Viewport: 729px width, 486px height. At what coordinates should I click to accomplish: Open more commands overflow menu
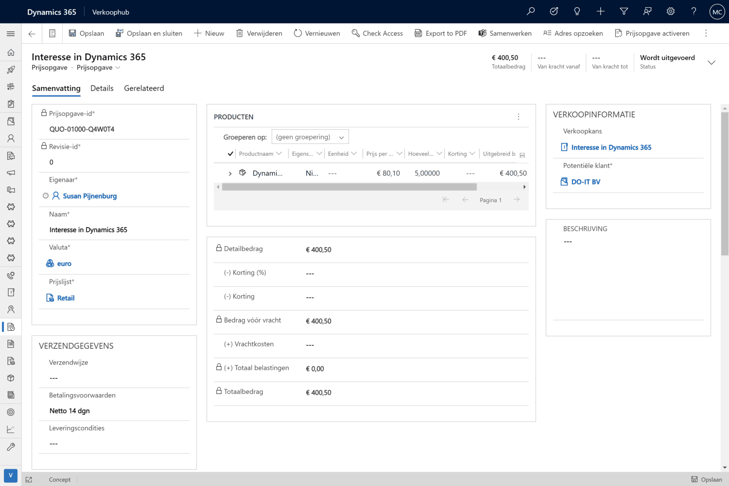click(706, 33)
